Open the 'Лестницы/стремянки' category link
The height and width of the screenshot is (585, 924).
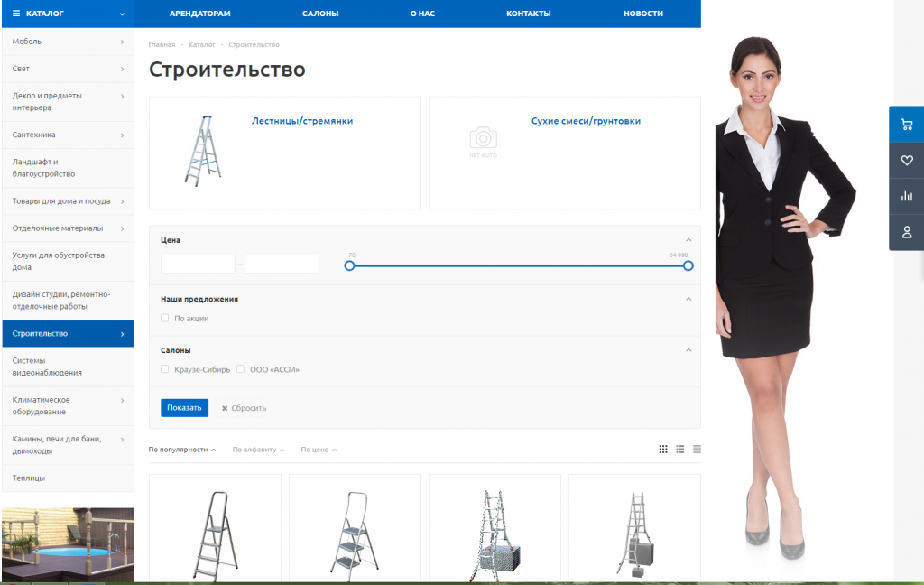coord(301,121)
